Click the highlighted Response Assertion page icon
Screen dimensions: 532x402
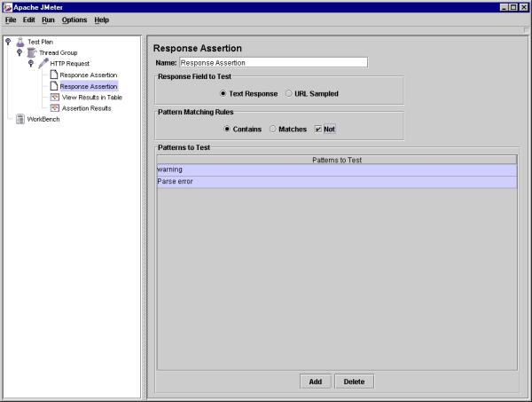(53, 86)
